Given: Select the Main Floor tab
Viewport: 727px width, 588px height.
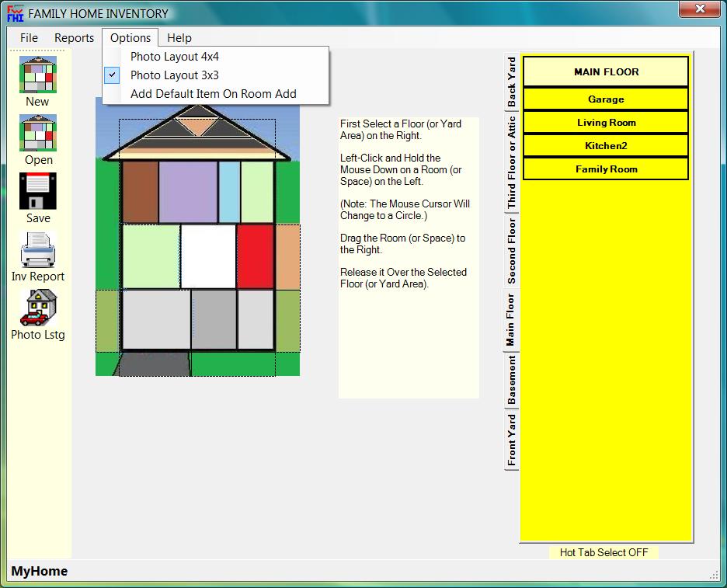Looking at the screenshot, I should pyautogui.click(x=510, y=319).
